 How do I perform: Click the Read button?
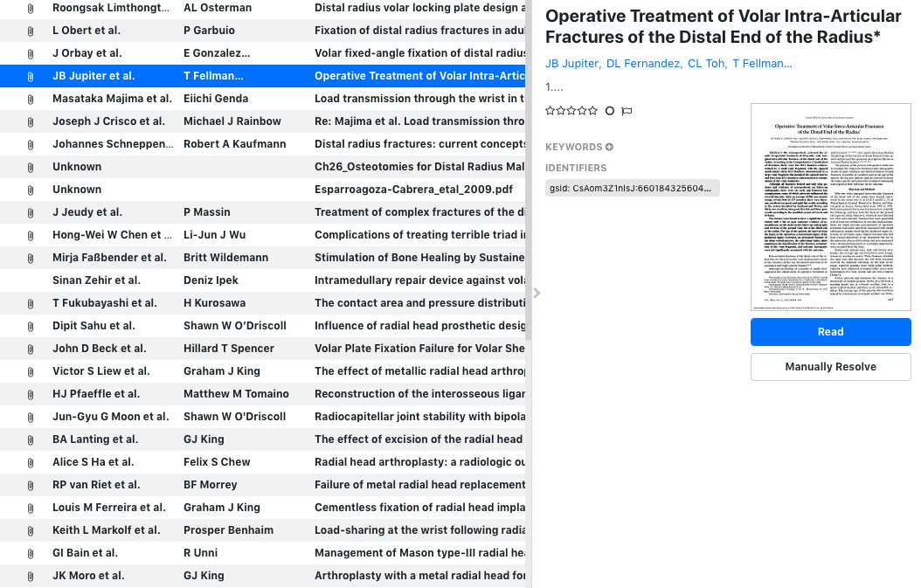(x=829, y=331)
